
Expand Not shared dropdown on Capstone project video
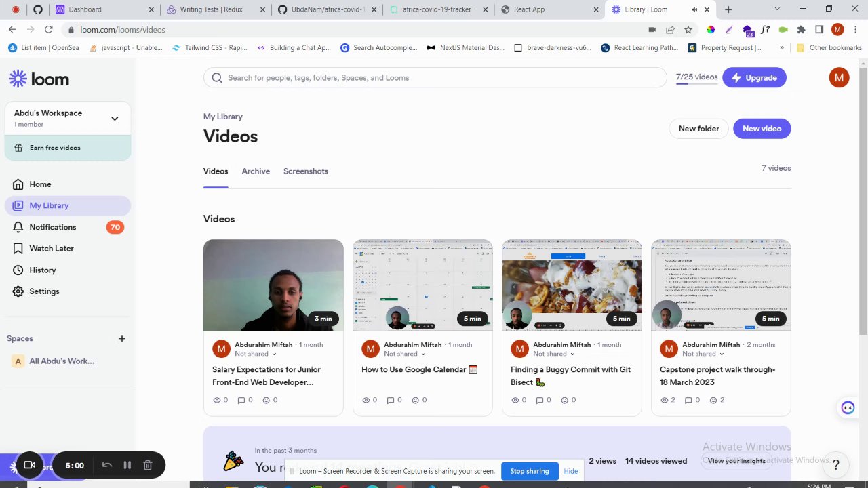[x=703, y=354]
